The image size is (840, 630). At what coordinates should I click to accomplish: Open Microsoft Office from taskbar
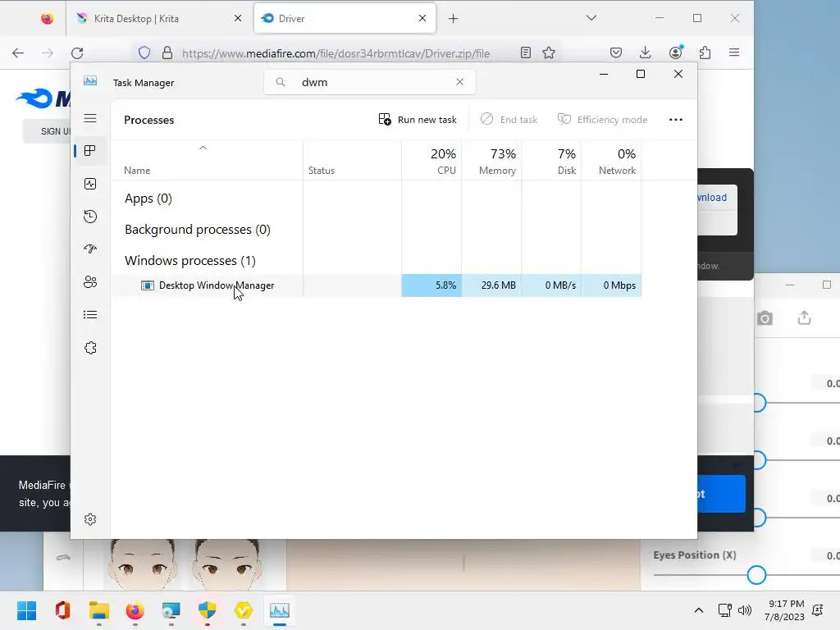coord(62,610)
